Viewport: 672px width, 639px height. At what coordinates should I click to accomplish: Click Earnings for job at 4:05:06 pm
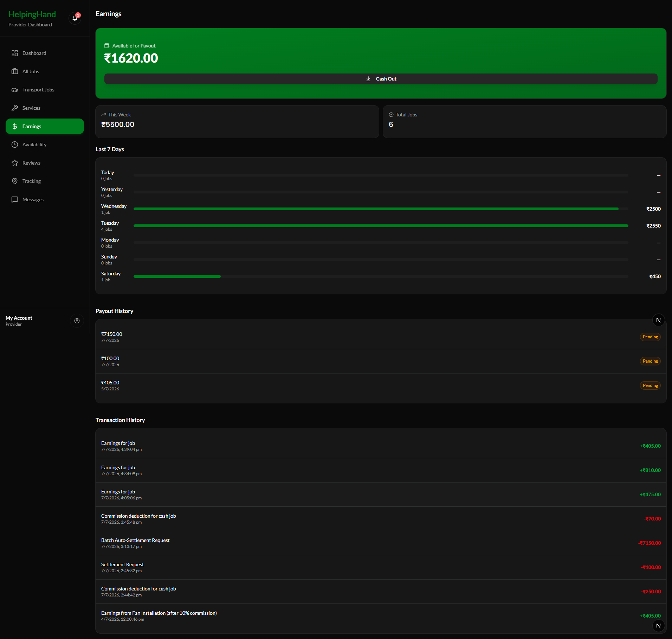(x=381, y=494)
